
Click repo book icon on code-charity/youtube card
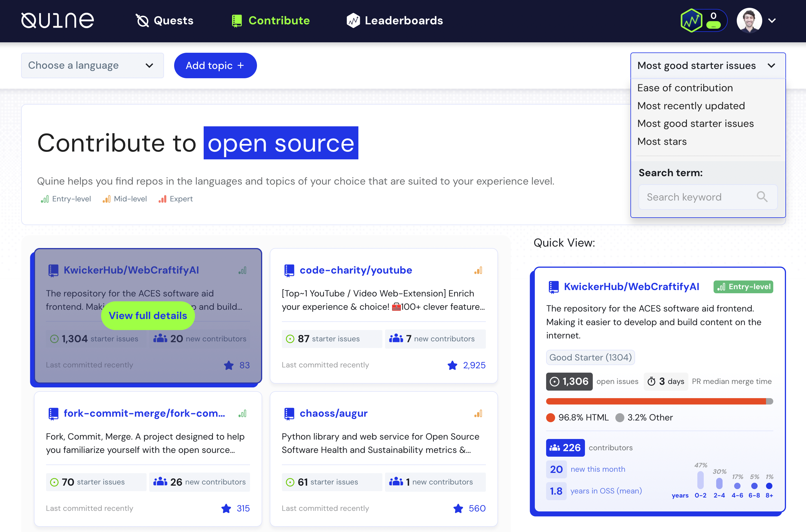pyautogui.click(x=289, y=271)
